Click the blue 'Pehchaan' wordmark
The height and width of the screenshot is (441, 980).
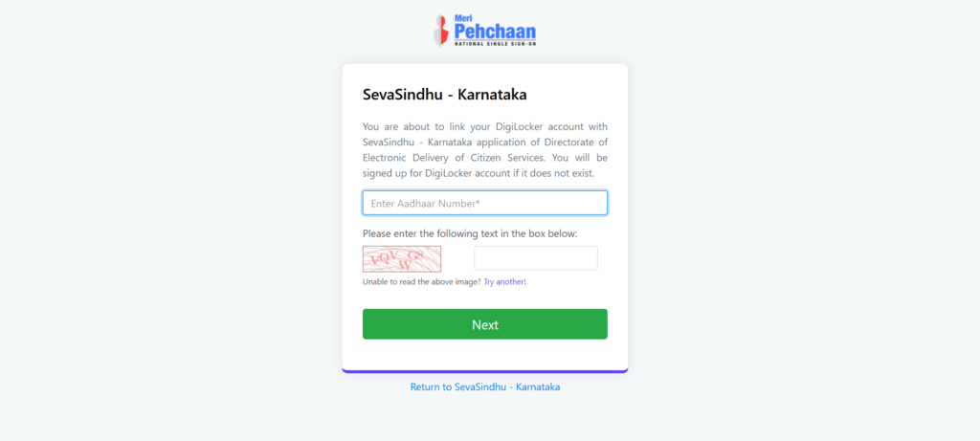(x=495, y=32)
